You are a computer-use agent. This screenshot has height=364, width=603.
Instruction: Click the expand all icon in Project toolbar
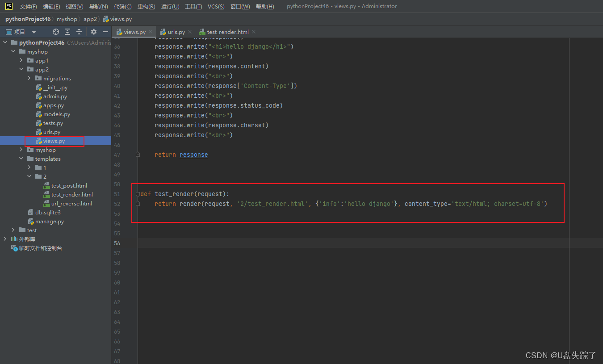pyautogui.click(x=67, y=32)
